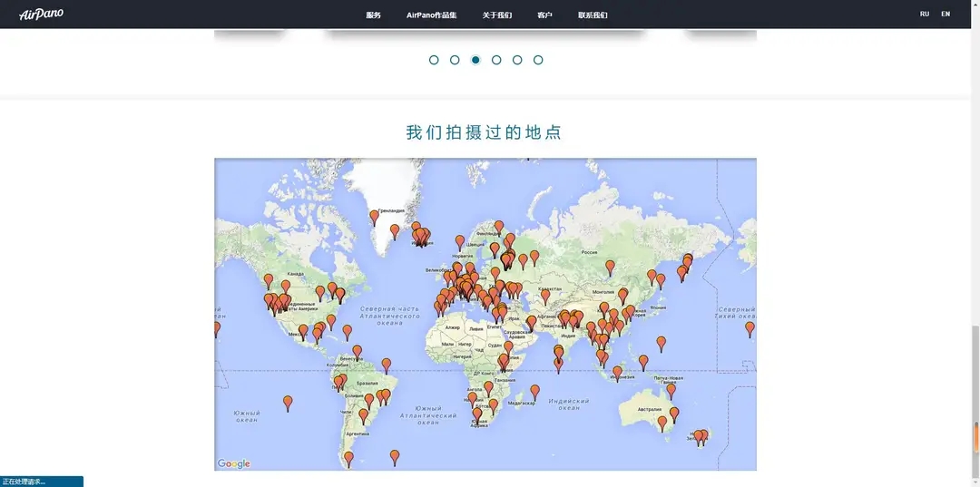
Task: Click the lone pin in central Russia
Action: click(x=610, y=267)
